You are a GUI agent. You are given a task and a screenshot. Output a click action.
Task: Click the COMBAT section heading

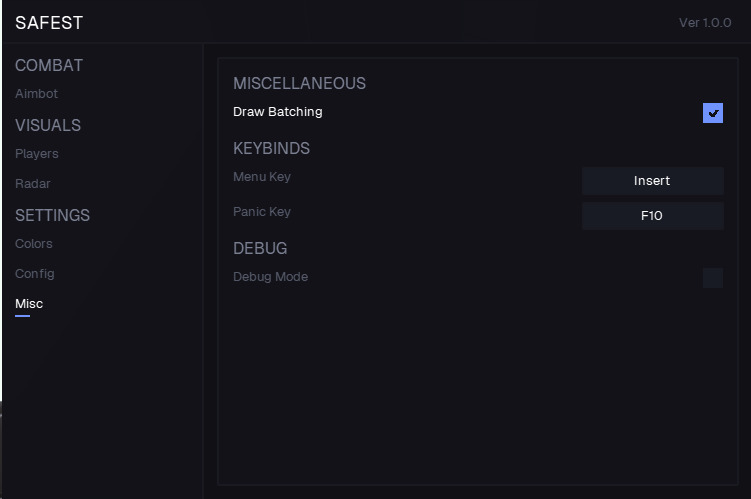[49, 66]
